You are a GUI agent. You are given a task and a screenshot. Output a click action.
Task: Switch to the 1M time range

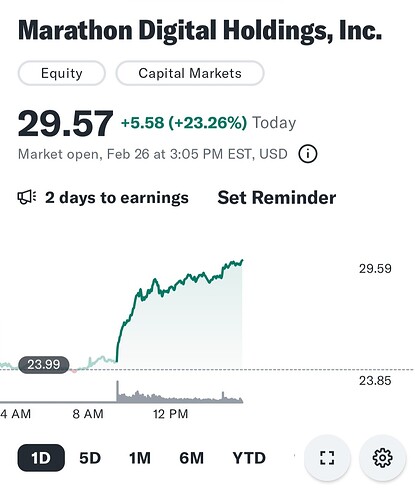pos(140,458)
